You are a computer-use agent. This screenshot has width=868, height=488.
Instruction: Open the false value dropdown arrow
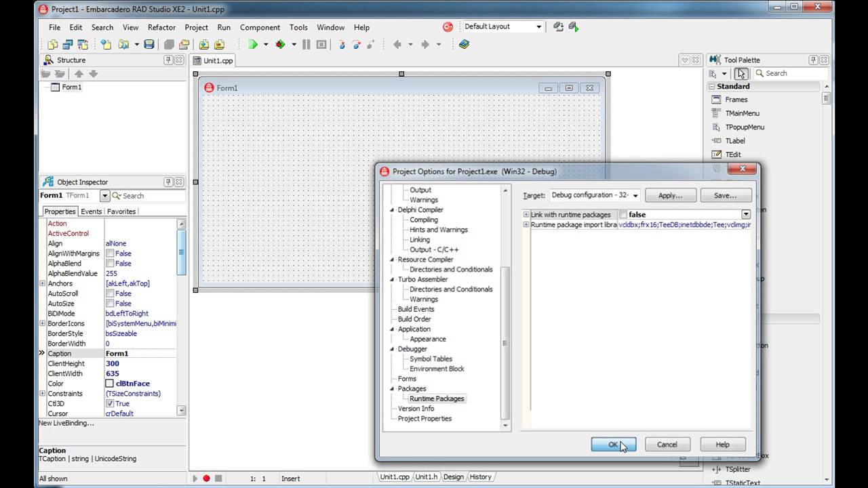[746, 214]
